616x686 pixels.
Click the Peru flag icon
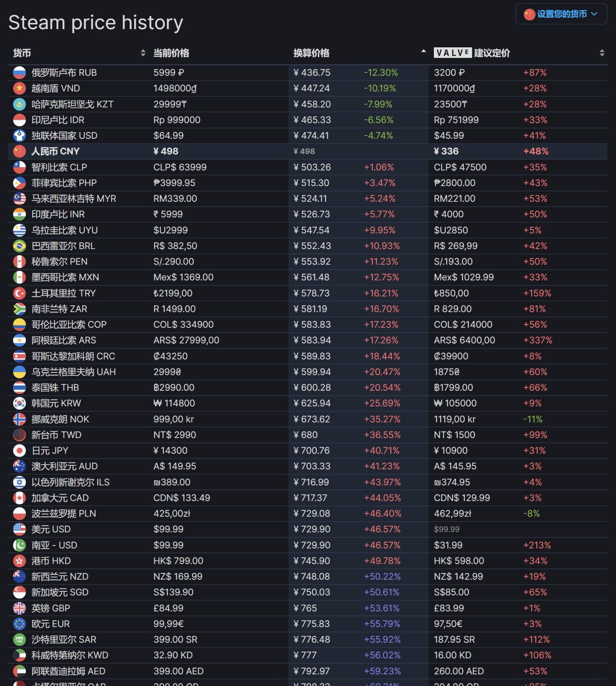[x=19, y=262]
